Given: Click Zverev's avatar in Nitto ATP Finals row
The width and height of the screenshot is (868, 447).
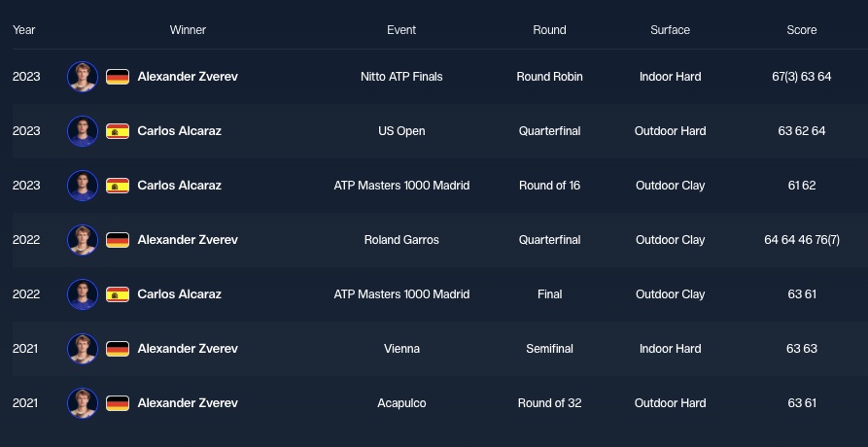Looking at the screenshot, I should (83, 77).
